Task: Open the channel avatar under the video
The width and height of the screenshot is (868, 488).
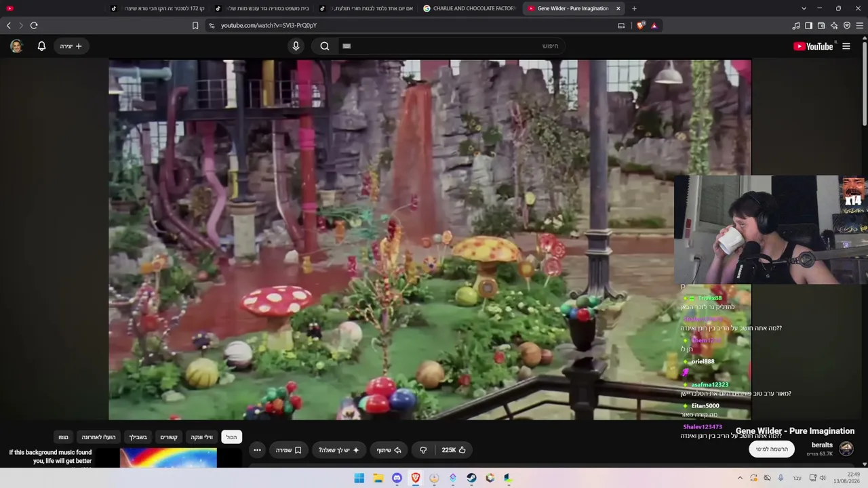Action: 846,449
